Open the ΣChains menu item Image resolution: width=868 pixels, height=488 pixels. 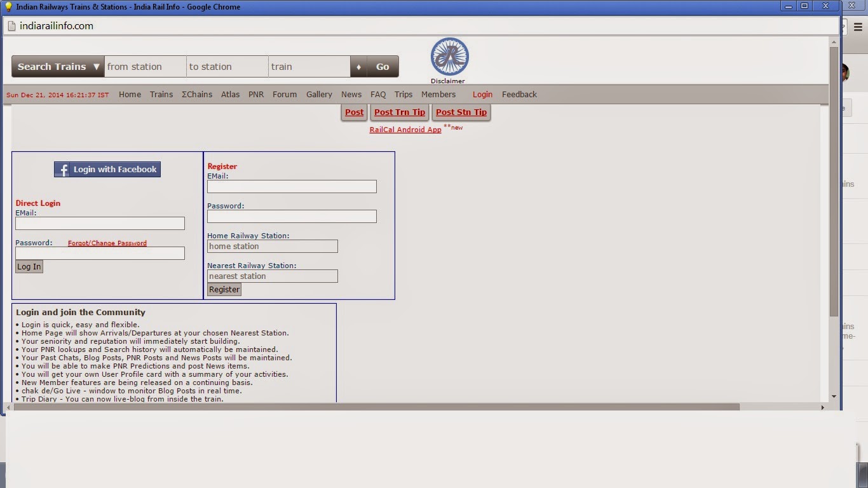[197, 94]
